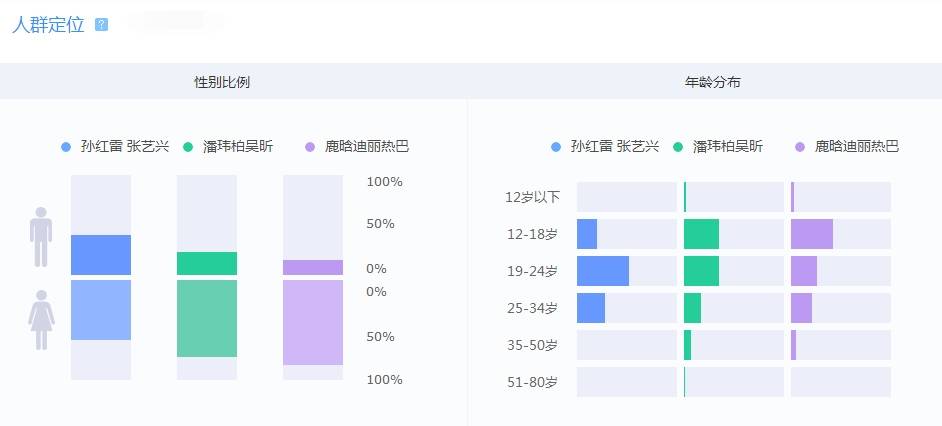Toggle 鹿晗迪丽热巴 legend in gender chart
The height and width of the screenshot is (426, 942).
click(x=357, y=146)
